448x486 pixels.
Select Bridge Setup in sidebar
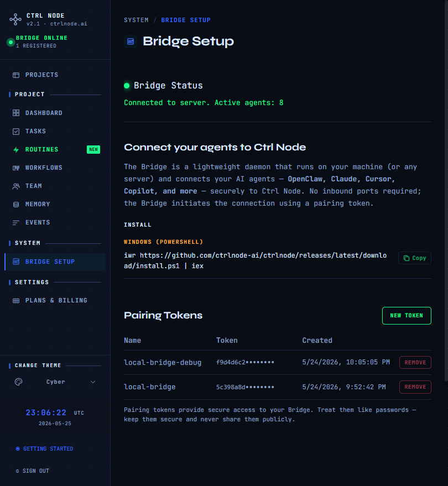click(55, 262)
